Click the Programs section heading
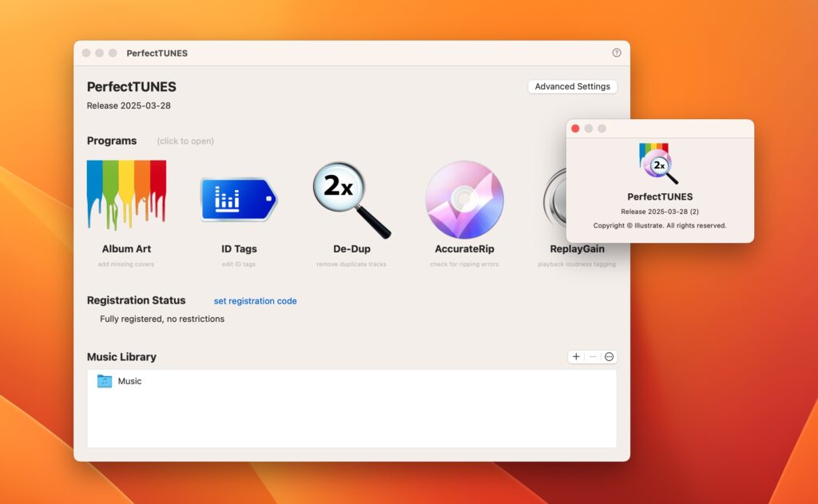This screenshot has width=818, height=504. [112, 141]
